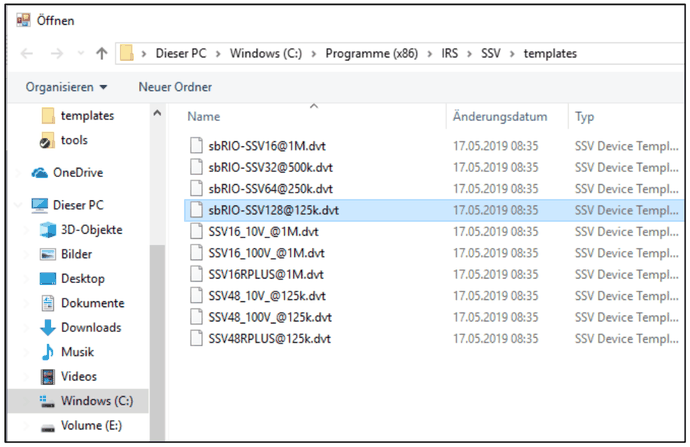Click the Öffnen dialog title icon

23,20
